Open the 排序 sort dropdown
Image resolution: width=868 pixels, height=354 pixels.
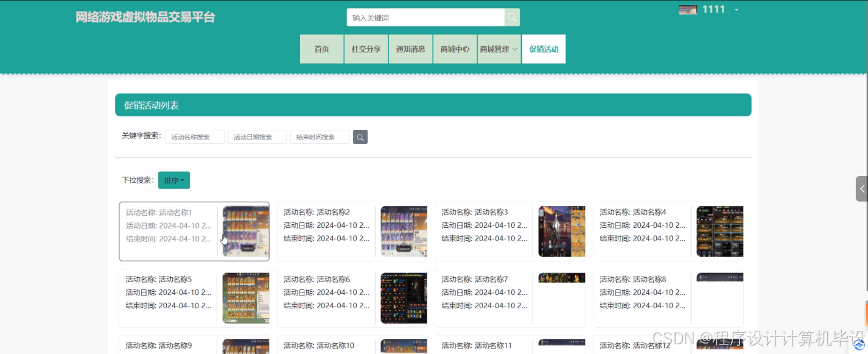pos(174,180)
